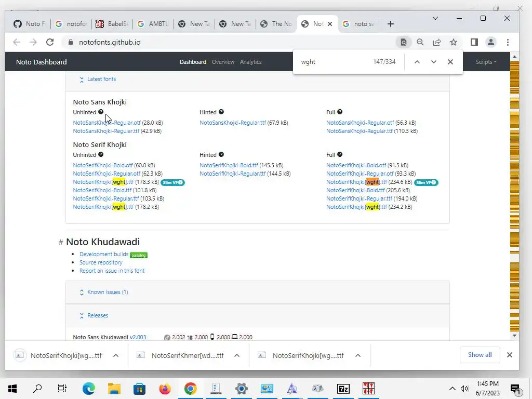
Task: Download NotoSerifKhojki-Bold.otf (60.0 kB)
Action: (103, 165)
